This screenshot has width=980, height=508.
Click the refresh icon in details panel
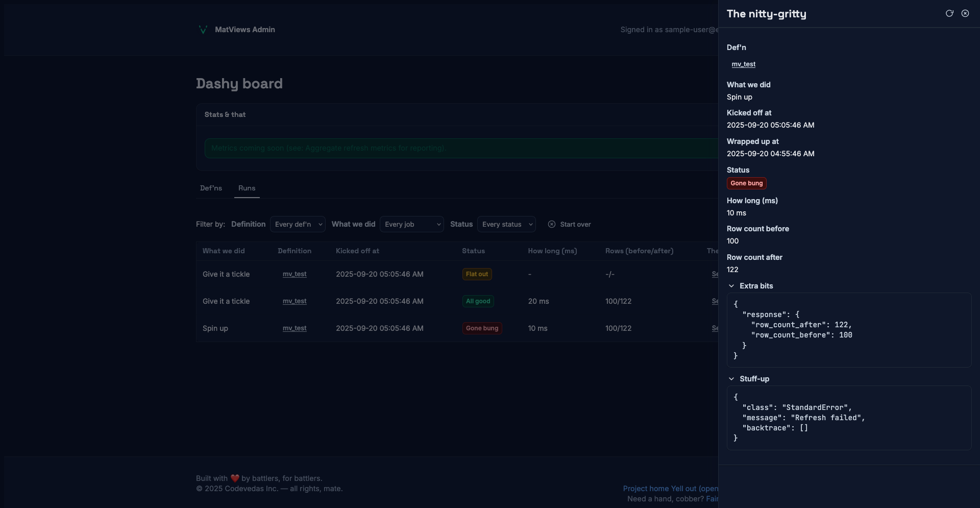coord(949,14)
